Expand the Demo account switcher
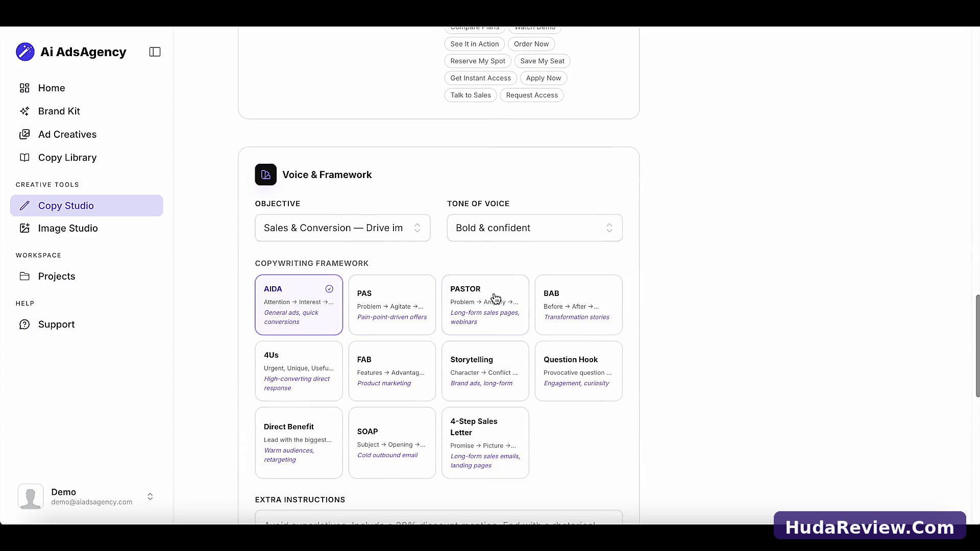This screenshot has width=980, height=551. (x=150, y=496)
